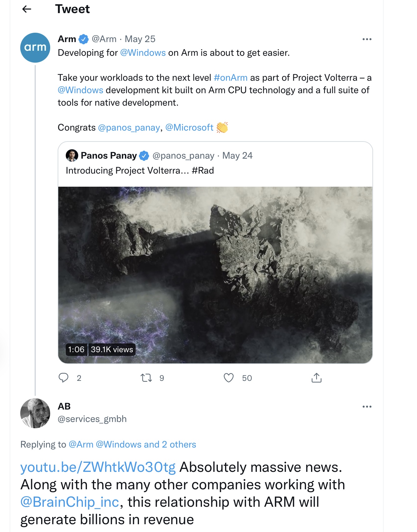417x532 pixels.
Task: Open AB's profile photo
Action: 35,413
